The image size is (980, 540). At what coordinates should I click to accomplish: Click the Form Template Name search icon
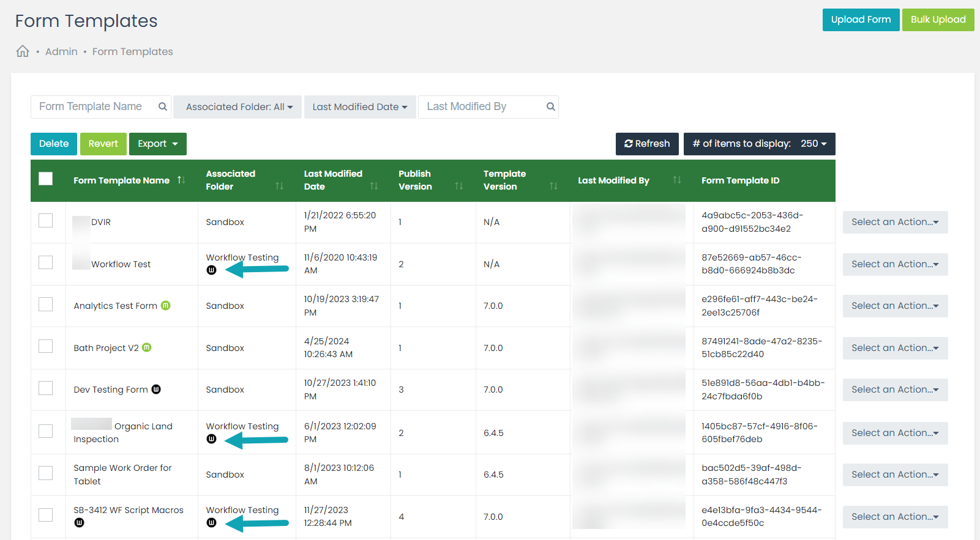[162, 106]
